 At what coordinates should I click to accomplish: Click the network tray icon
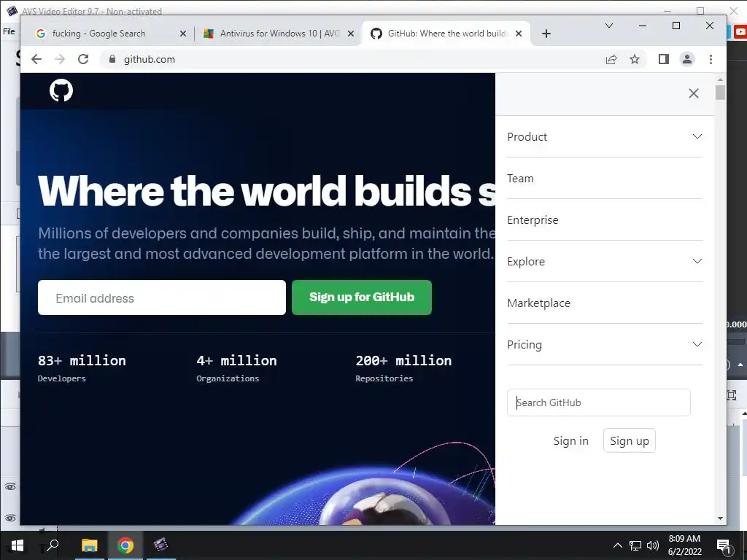point(635,545)
